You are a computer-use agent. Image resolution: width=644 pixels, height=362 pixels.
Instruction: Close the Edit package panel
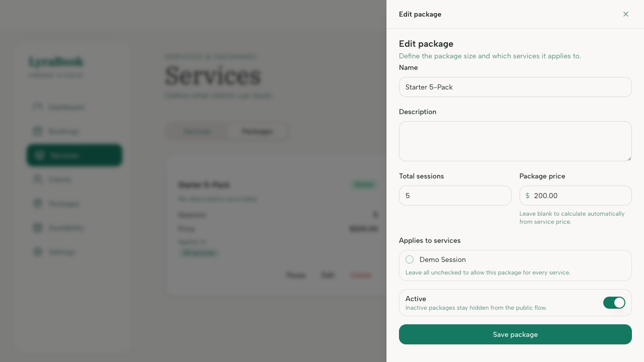tap(626, 14)
